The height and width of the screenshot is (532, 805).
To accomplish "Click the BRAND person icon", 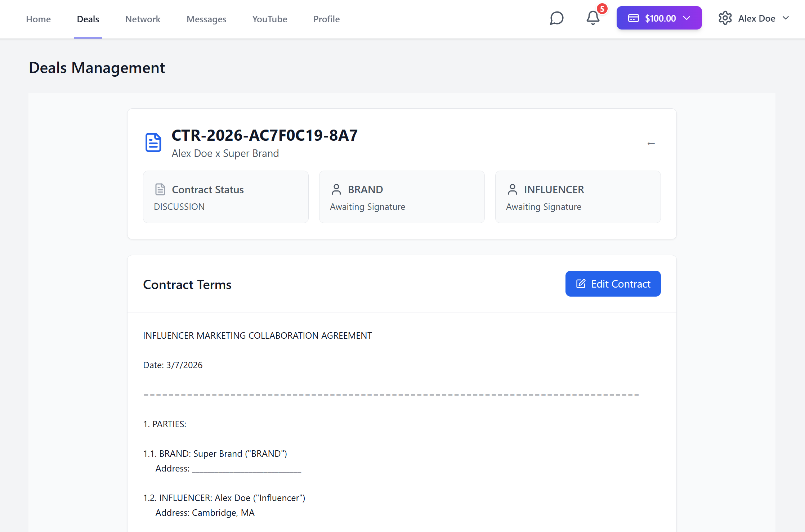I will tap(336, 189).
